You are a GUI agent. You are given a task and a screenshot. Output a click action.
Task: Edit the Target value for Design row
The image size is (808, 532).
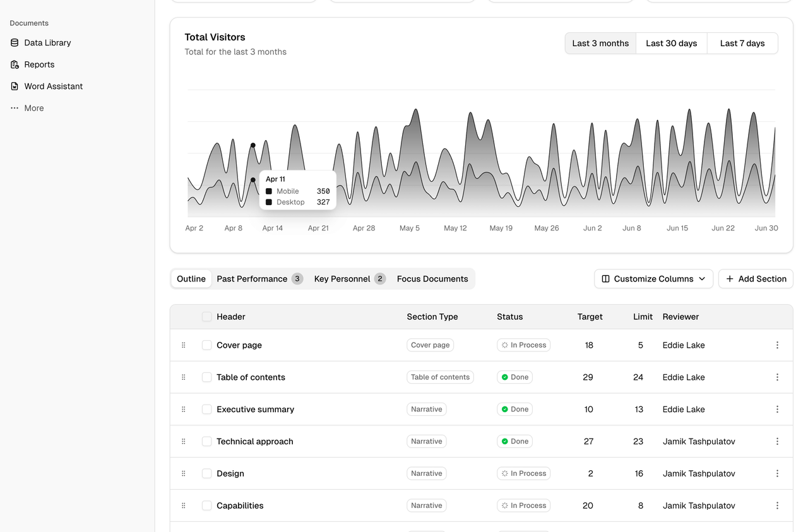590,473
